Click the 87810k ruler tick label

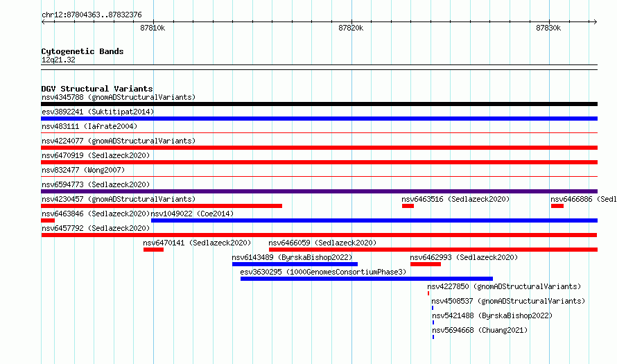pyautogui.click(x=153, y=28)
